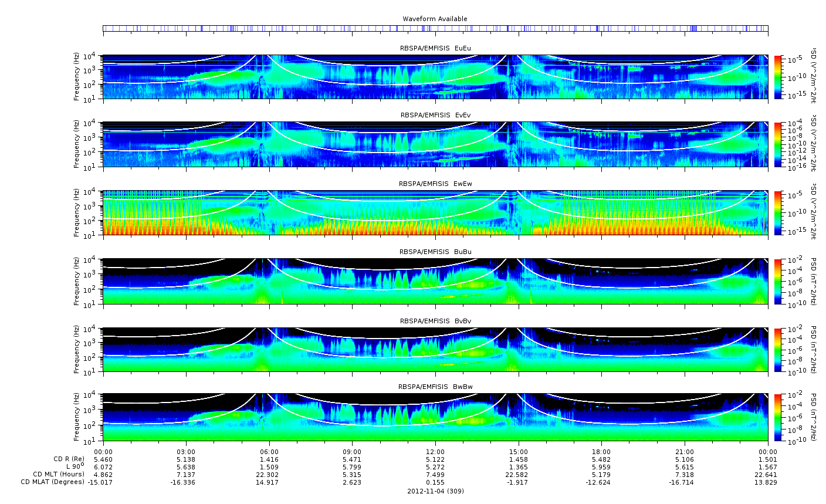The height and width of the screenshot is (504, 826).
Task: Click the EuEu panel's Frequency (Hz) axis label
Action: (x=77, y=77)
